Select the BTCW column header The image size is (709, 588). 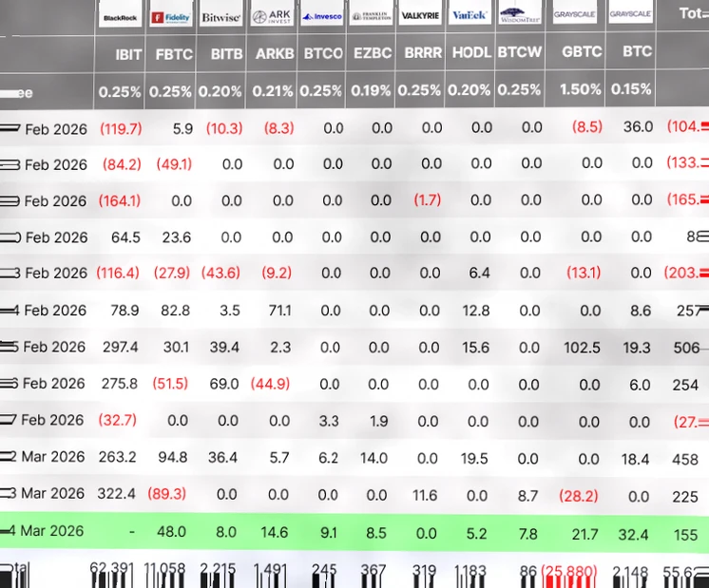tap(520, 52)
